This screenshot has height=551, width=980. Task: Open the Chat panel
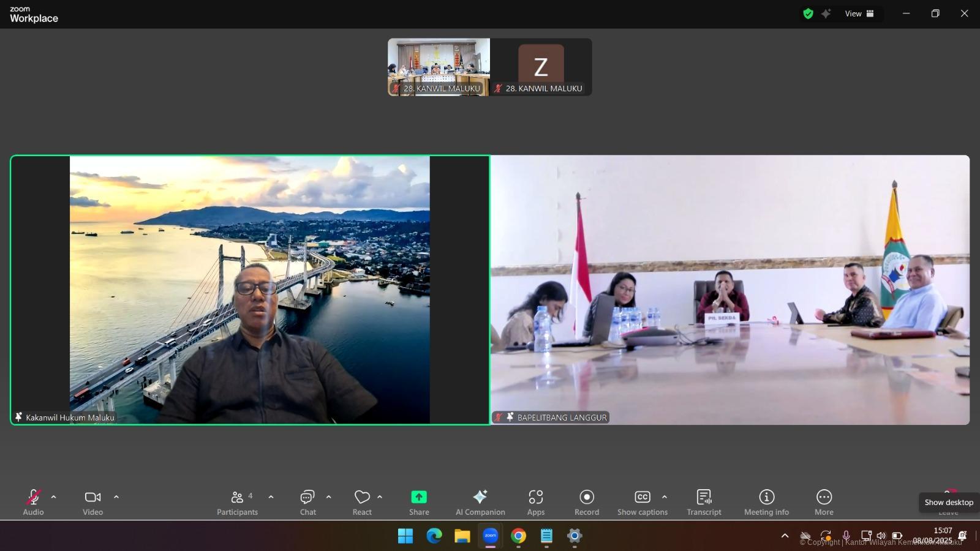coord(307,503)
